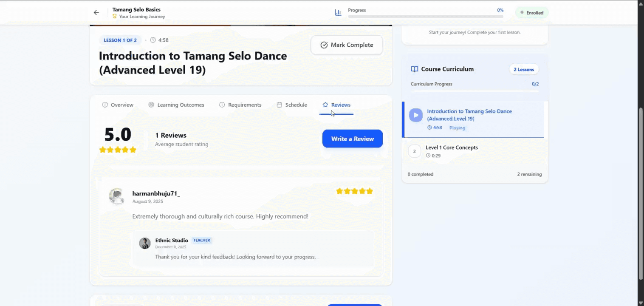Click the Playing status label
644x306 pixels.
point(457,128)
